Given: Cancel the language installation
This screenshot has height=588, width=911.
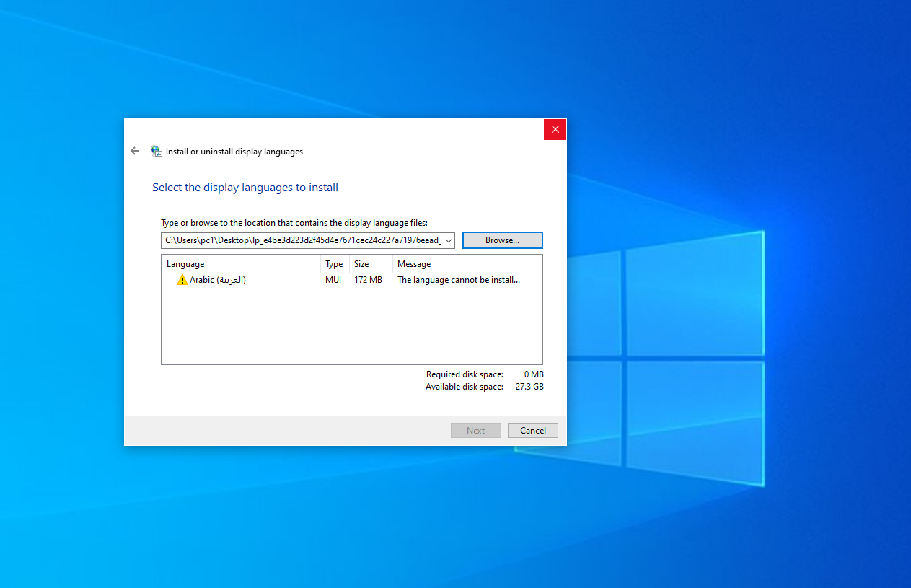Looking at the screenshot, I should [533, 431].
